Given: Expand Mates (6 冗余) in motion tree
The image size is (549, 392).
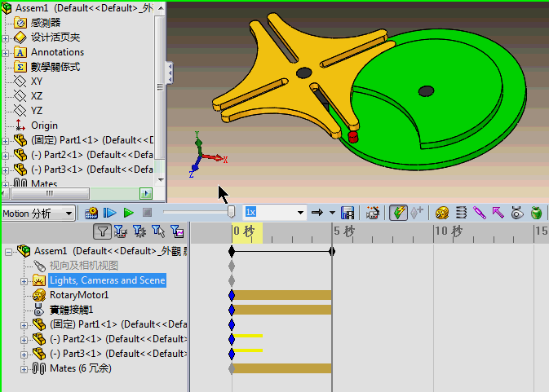Looking at the screenshot, I should tap(24, 369).
